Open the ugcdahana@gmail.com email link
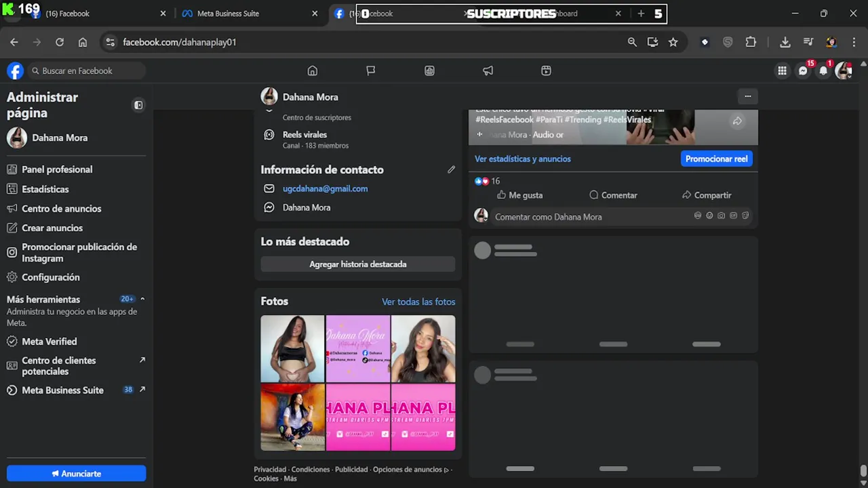This screenshot has height=488, width=868. pyautogui.click(x=325, y=188)
